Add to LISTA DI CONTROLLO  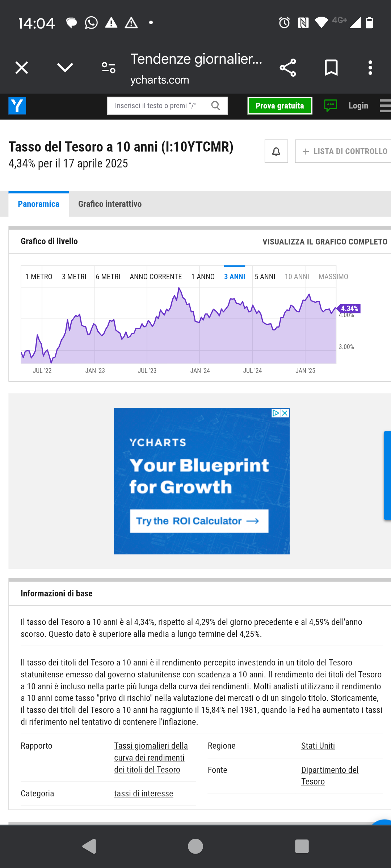[343, 151]
